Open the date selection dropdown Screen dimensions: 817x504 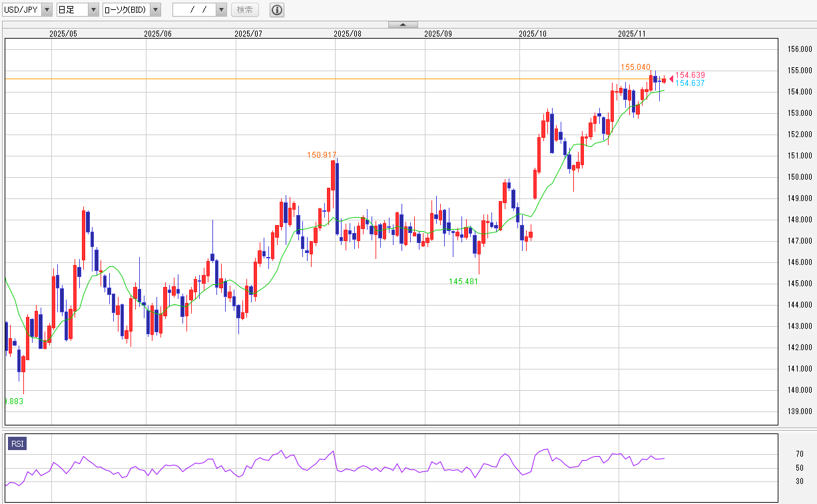(x=220, y=9)
